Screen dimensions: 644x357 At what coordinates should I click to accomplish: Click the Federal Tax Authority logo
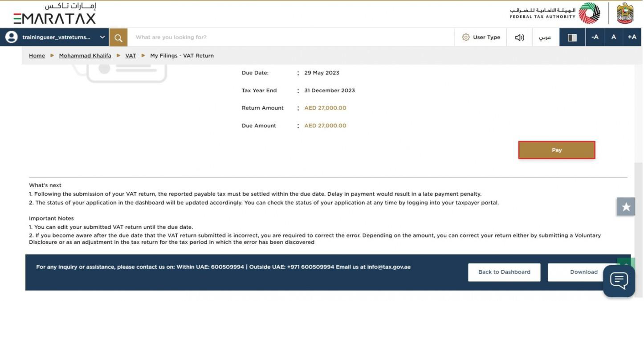pos(555,13)
